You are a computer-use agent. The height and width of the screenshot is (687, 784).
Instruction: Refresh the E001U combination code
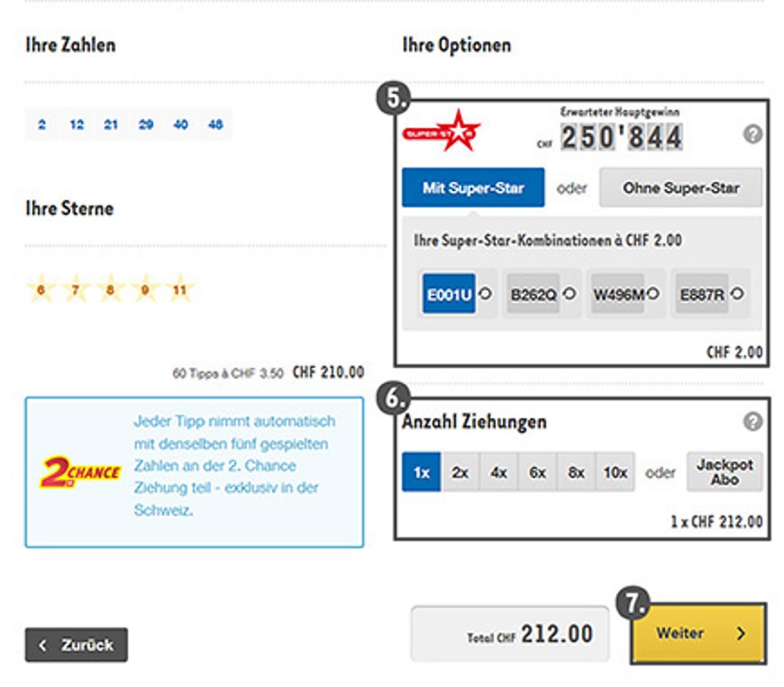point(485,293)
